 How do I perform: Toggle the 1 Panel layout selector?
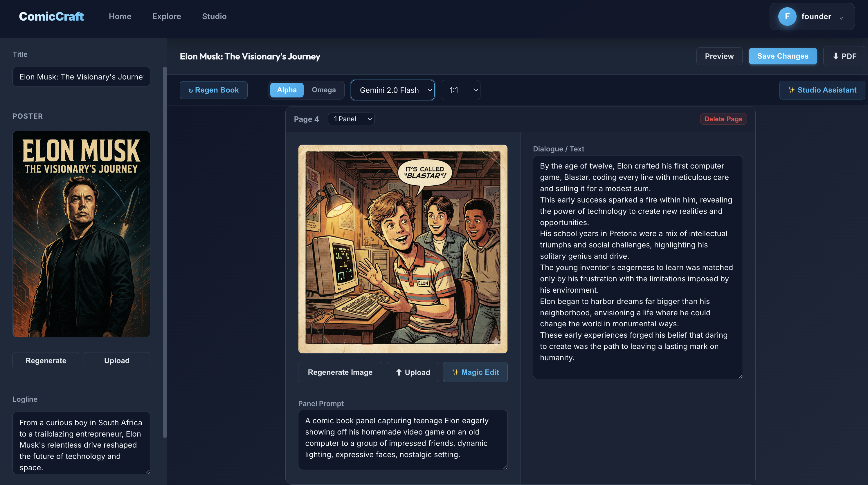point(351,119)
